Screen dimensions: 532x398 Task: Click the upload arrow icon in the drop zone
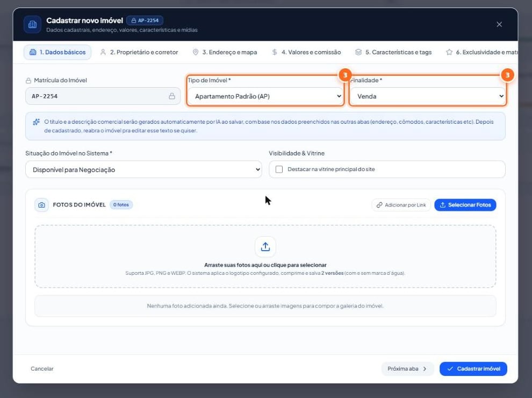[x=265, y=246]
